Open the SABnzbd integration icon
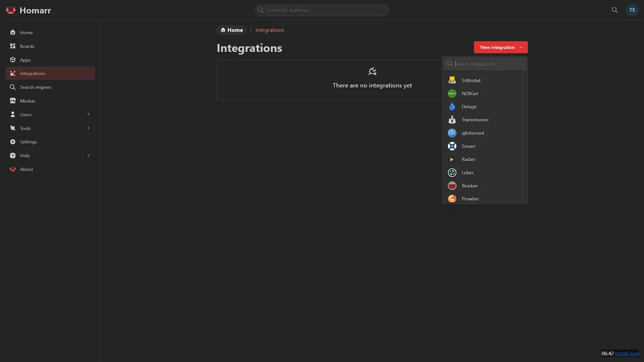Image resolution: width=644 pixels, height=362 pixels. [452, 80]
